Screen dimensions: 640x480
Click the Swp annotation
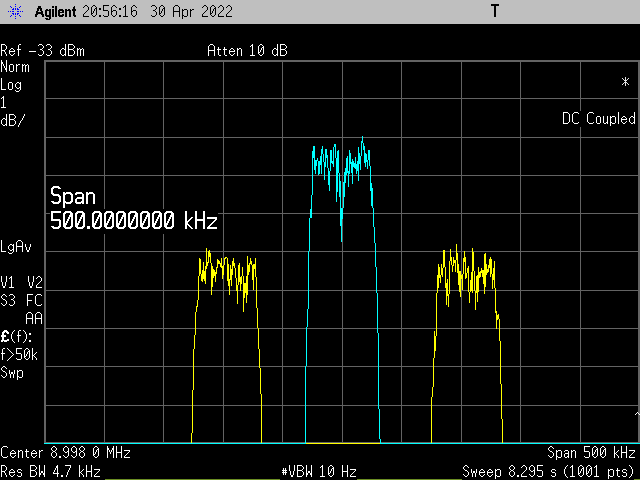(12, 373)
